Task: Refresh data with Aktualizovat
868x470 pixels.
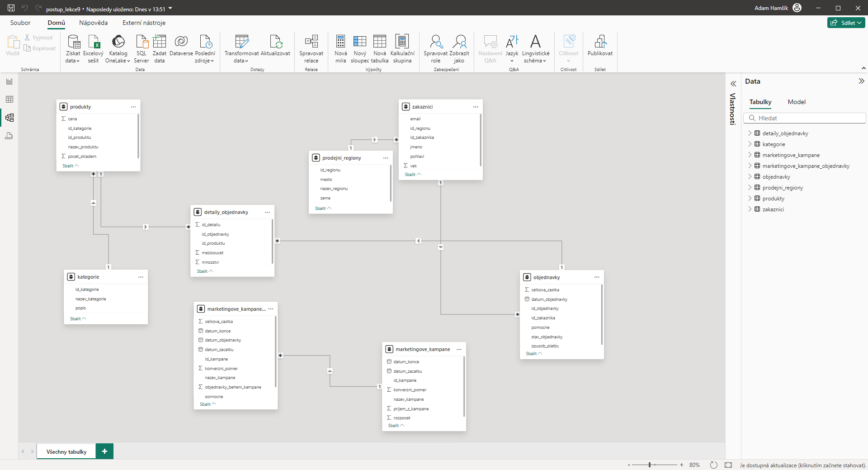Action: pos(275,45)
